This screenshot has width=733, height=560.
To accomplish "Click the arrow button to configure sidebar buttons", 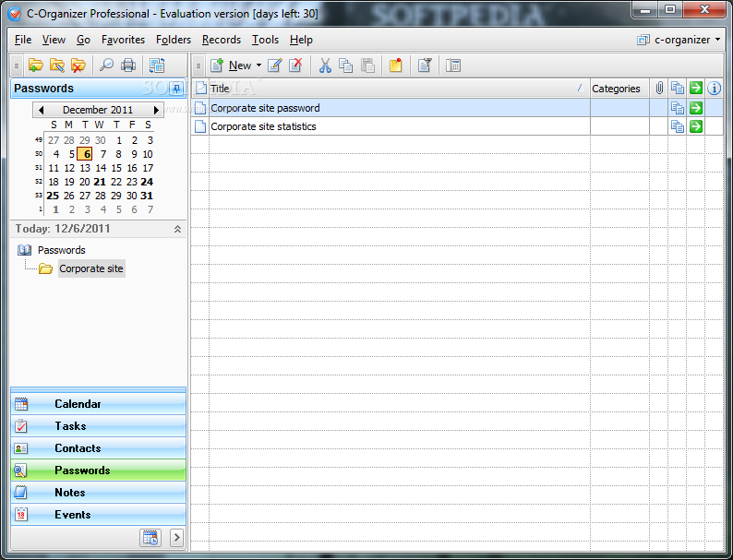I will coord(176,538).
